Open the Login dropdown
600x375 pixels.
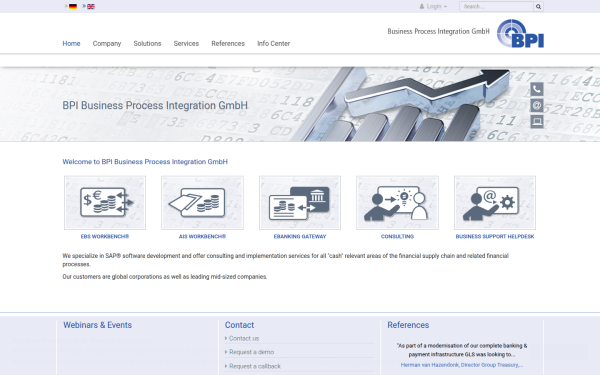(x=433, y=7)
